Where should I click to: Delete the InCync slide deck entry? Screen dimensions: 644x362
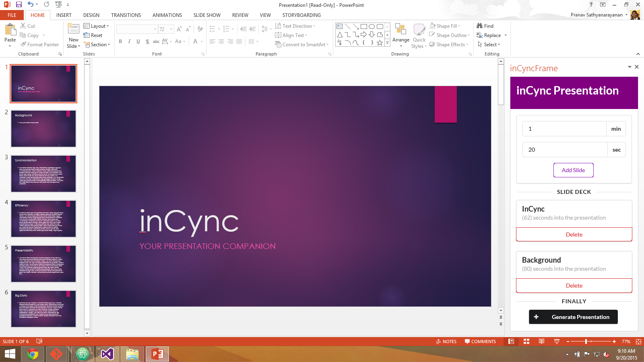[574, 234]
